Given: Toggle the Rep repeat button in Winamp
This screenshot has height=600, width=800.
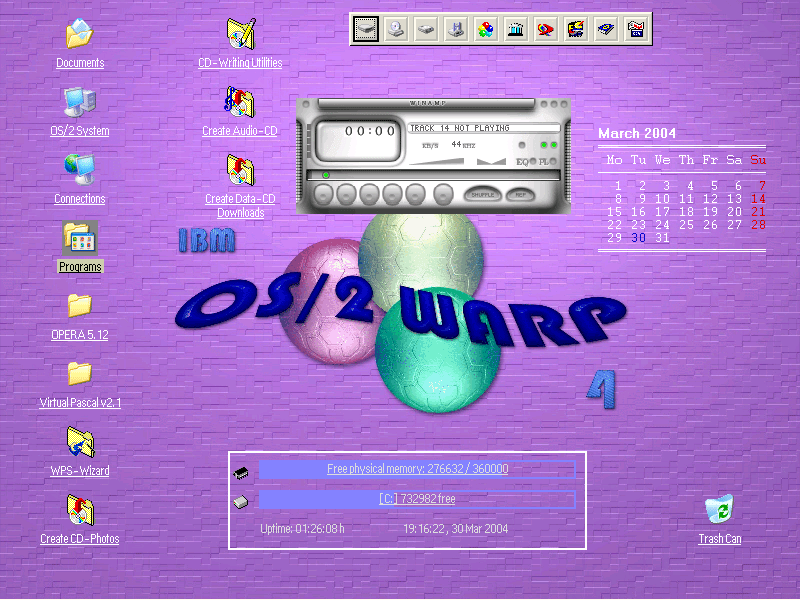Looking at the screenshot, I should [x=520, y=195].
